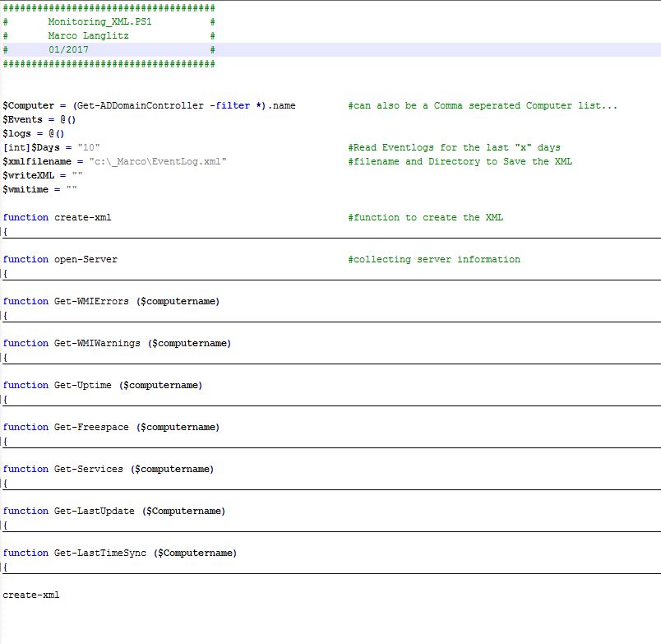Expand the folded brace under function open-Server

[5, 274]
